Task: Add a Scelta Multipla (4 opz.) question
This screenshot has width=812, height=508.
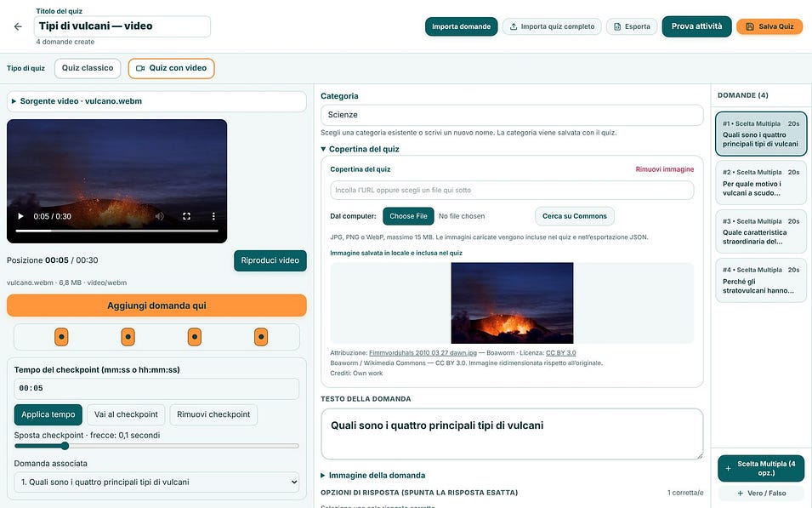Action: [761, 469]
